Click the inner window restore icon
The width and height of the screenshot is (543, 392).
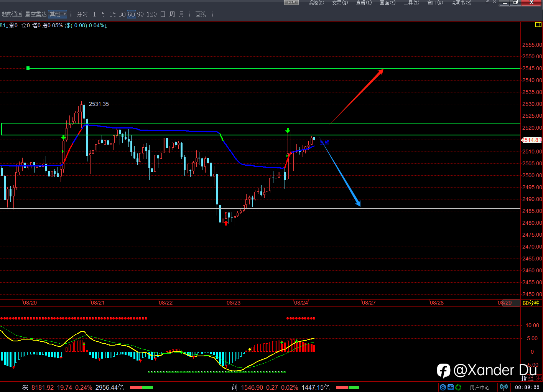click(x=487, y=2)
